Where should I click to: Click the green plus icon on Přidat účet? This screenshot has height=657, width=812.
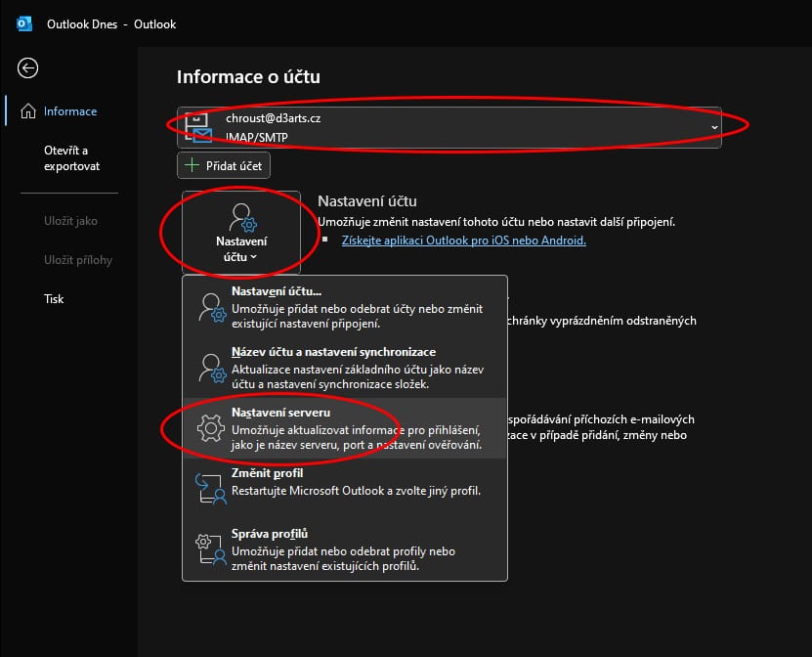coord(192,165)
